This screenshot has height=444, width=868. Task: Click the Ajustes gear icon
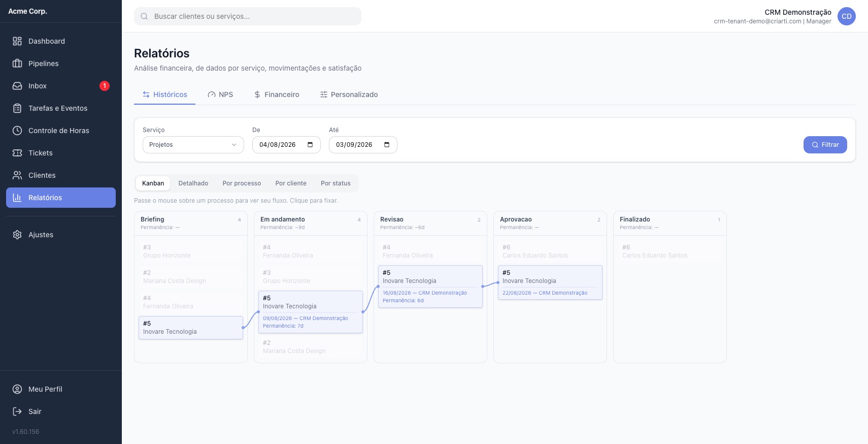pyautogui.click(x=17, y=235)
